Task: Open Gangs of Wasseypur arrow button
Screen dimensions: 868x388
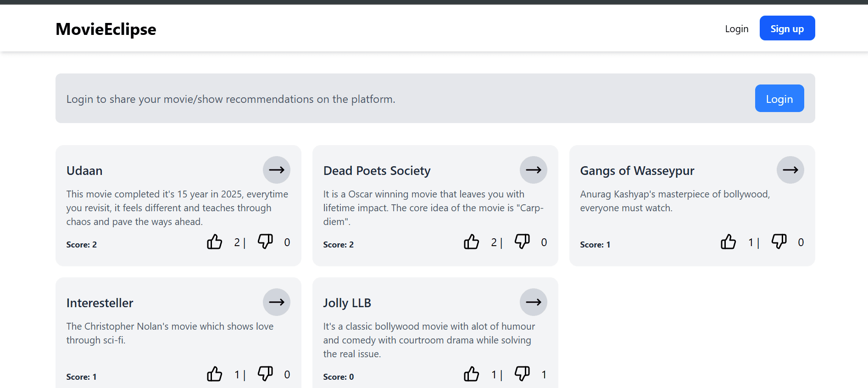Action: pos(790,170)
